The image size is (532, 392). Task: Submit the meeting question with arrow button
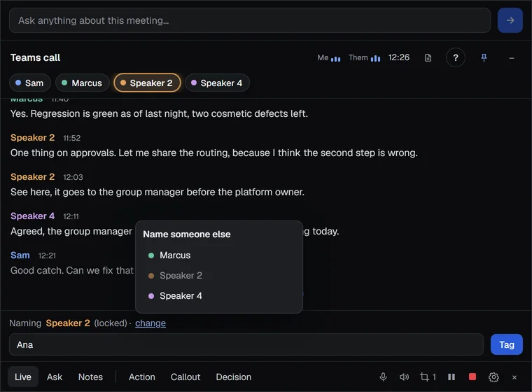click(510, 20)
